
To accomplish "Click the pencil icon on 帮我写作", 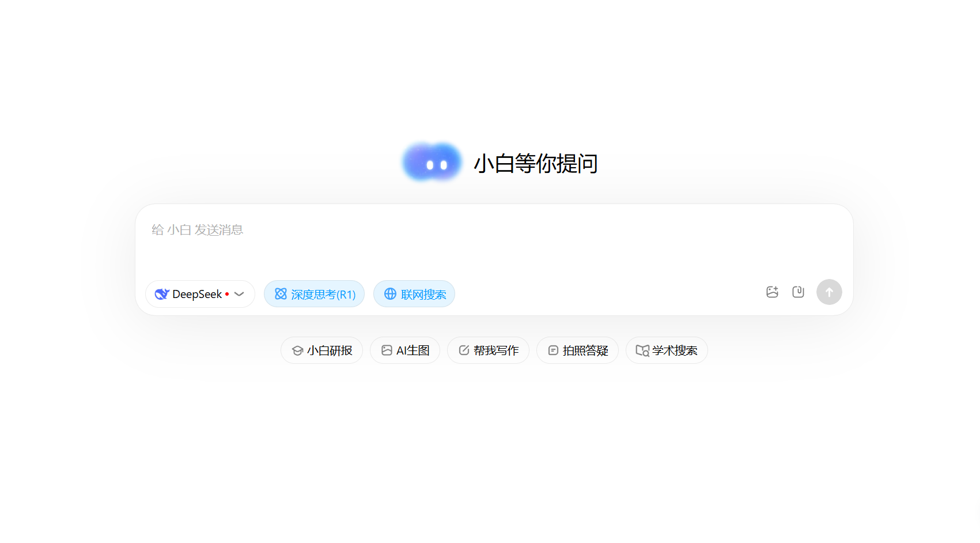I will tap(464, 350).
